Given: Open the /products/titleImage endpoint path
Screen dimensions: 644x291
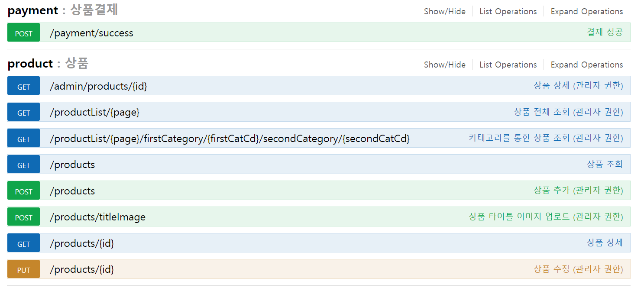Looking at the screenshot, I should click(98, 217).
